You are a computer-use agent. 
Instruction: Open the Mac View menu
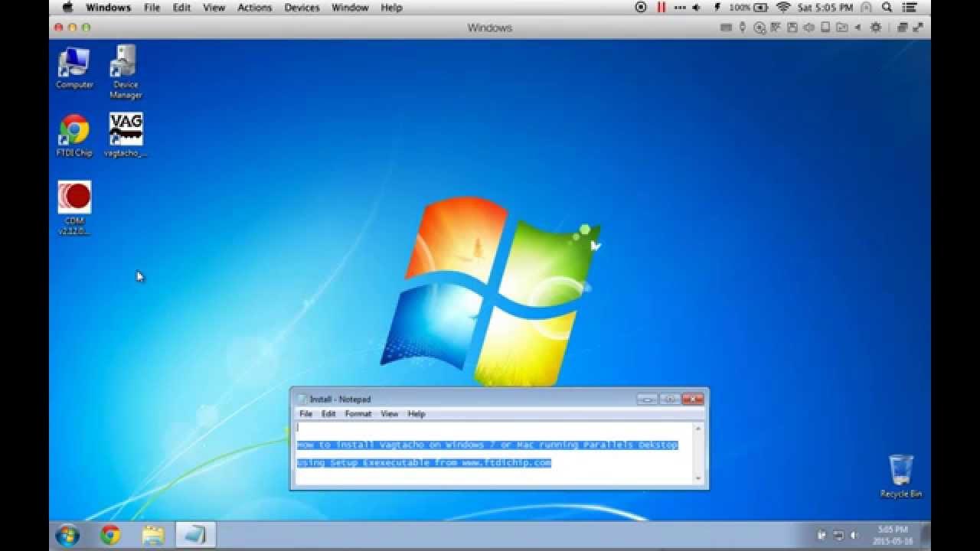click(x=214, y=8)
